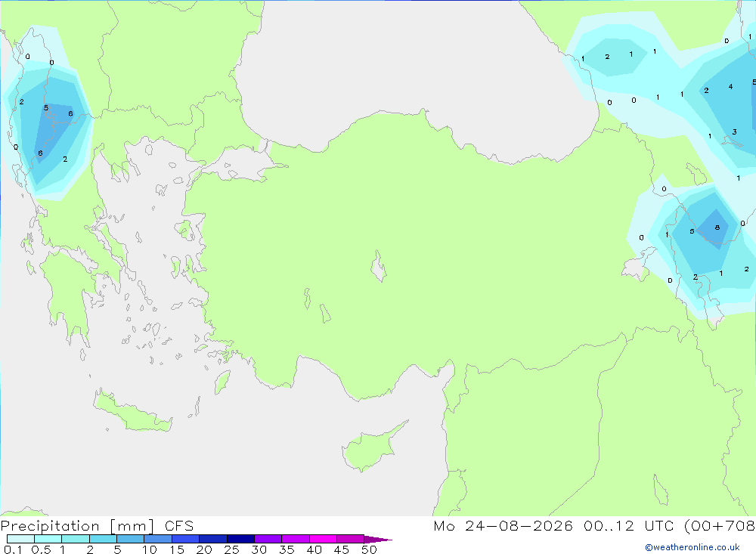Open the weatheronline.co.uk copyright link
Screen dimensions: 756x554
(692, 547)
